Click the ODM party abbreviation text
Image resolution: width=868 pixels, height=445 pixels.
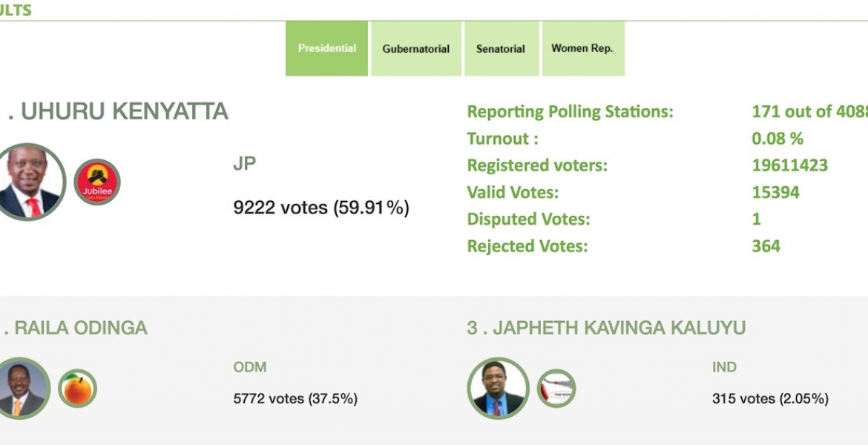point(250,366)
